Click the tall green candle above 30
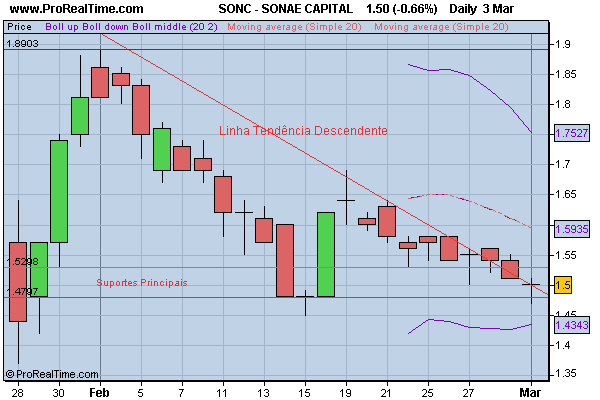This screenshot has height=400, width=600. (59, 191)
